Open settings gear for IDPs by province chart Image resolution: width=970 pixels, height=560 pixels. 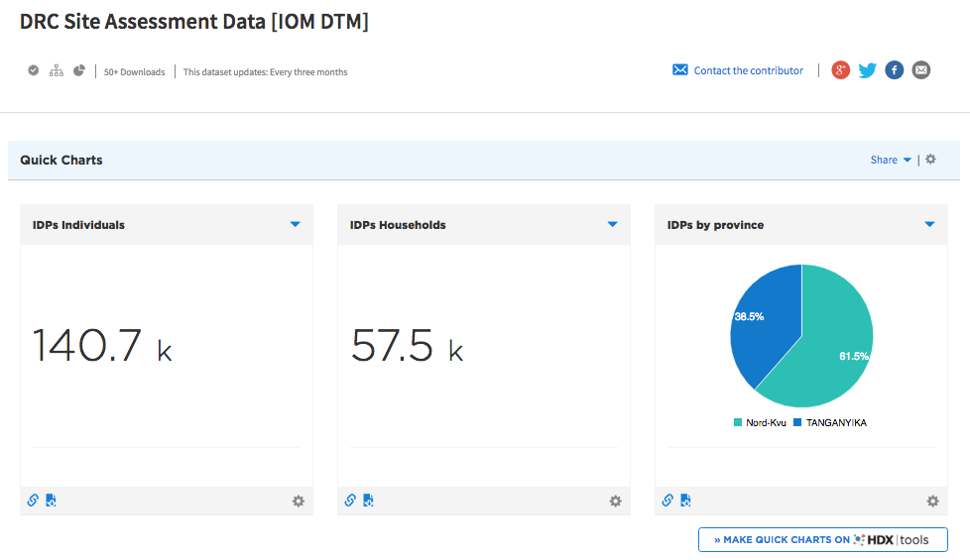(932, 502)
